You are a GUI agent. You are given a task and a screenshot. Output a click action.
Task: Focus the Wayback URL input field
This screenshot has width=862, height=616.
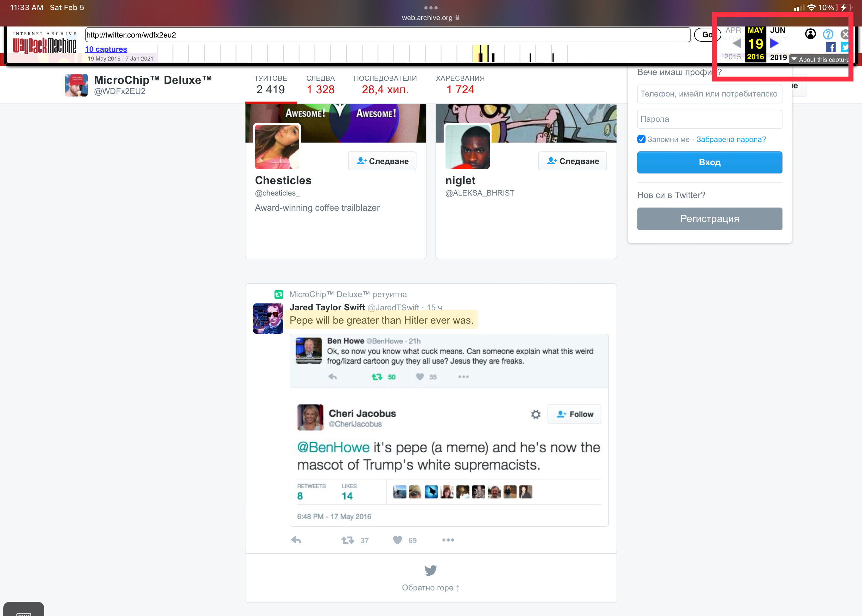pyautogui.click(x=388, y=35)
